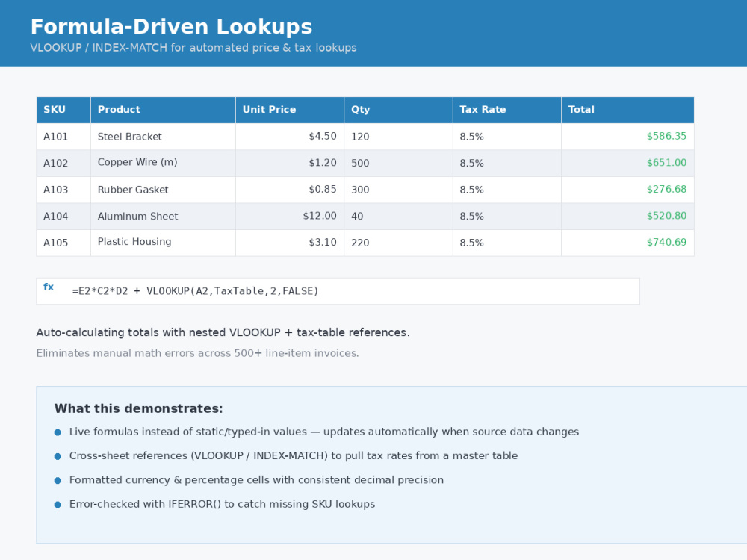This screenshot has width=747, height=560.
Task: Click the Plastic Housing row 8.5% tax rate
Action: pyautogui.click(x=507, y=243)
